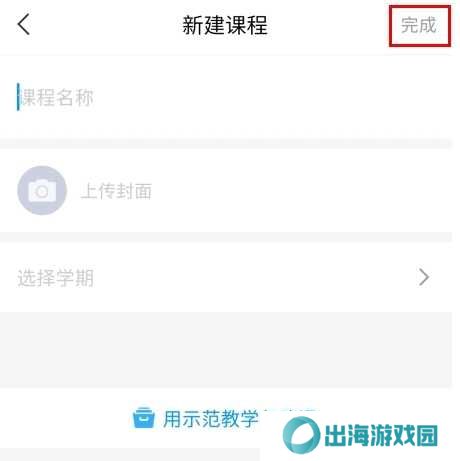Click the blinking cursor before 课程名称
This screenshot has width=460, height=461.
click(x=18, y=97)
